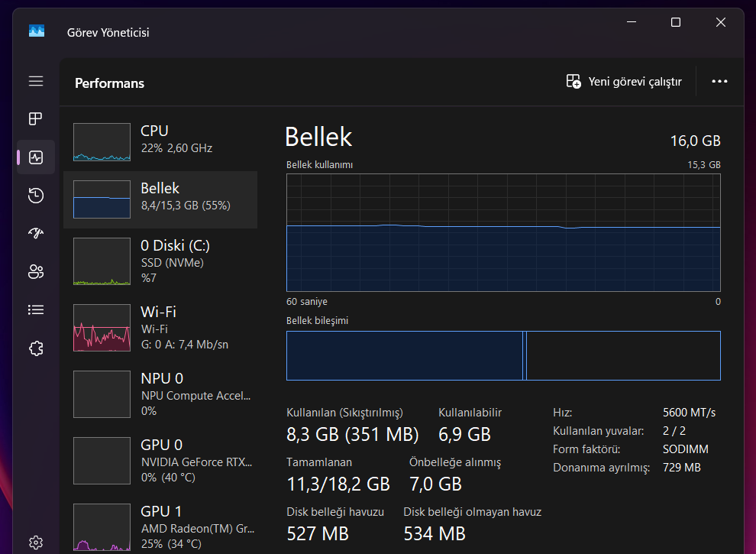Select CPU in the performance list
Image resolution: width=756 pixels, height=554 pixels.
point(160,142)
